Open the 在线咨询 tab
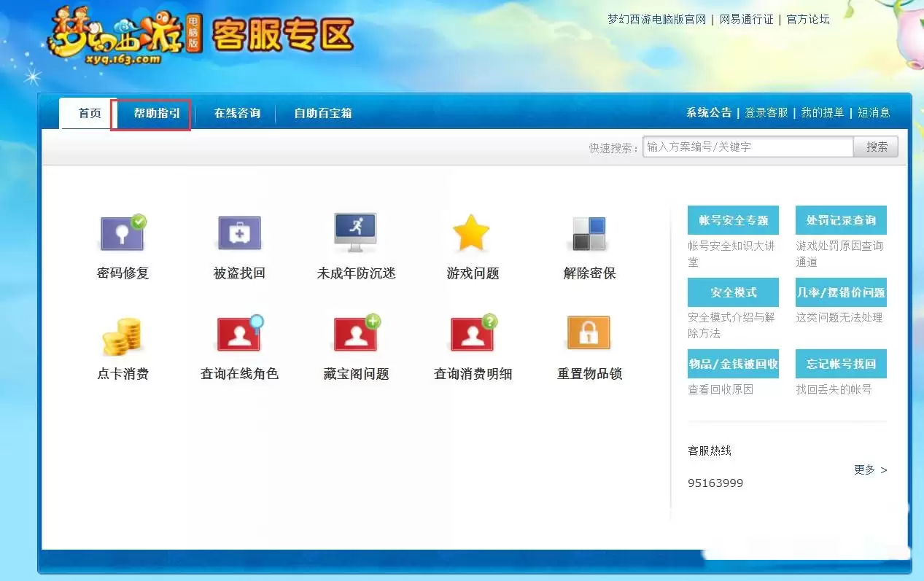This screenshot has height=581, width=924. [236, 113]
